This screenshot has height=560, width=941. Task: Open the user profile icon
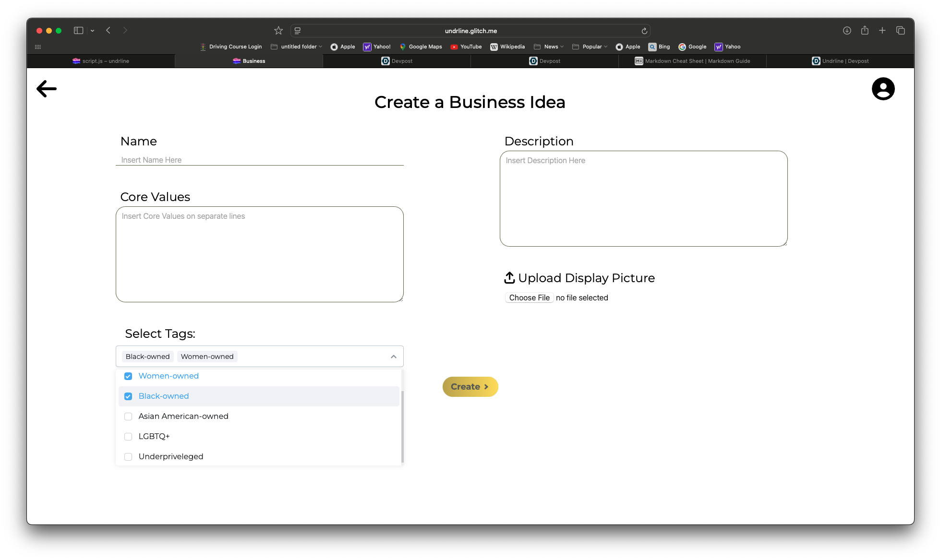883,89
